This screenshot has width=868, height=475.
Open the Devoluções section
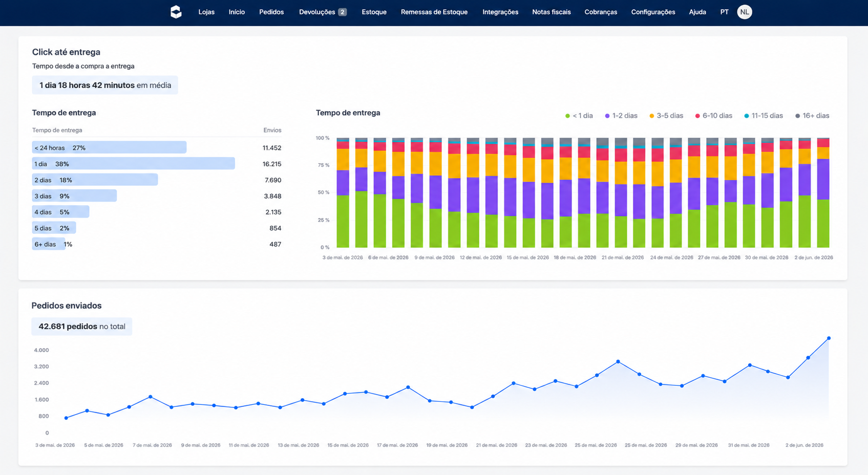point(317,12)
